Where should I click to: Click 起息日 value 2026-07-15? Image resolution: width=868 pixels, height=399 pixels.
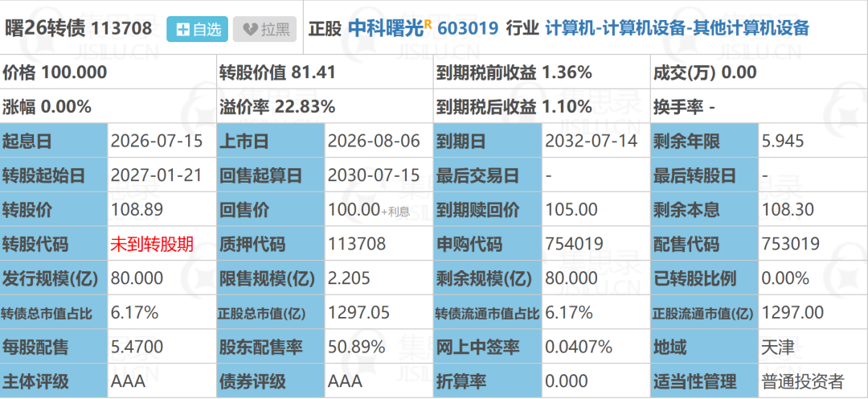tap(157, 142)
